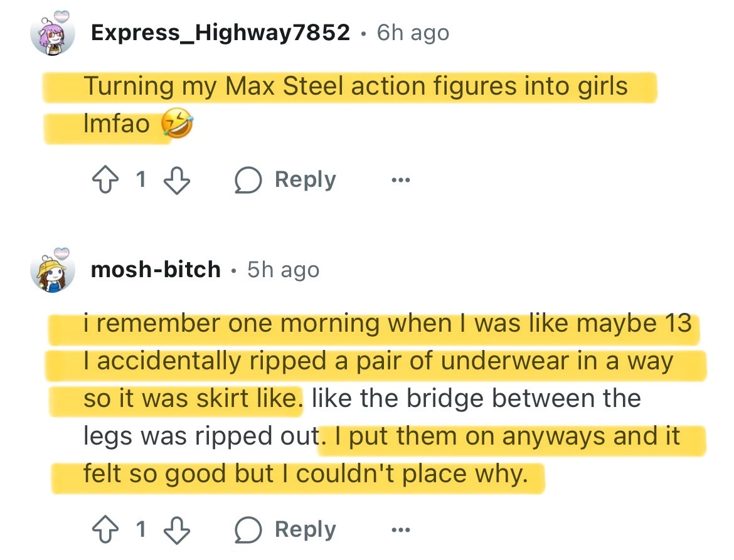Click speech bubble icon under Max Steel comment
734x560 pixels.
[247, 181]
